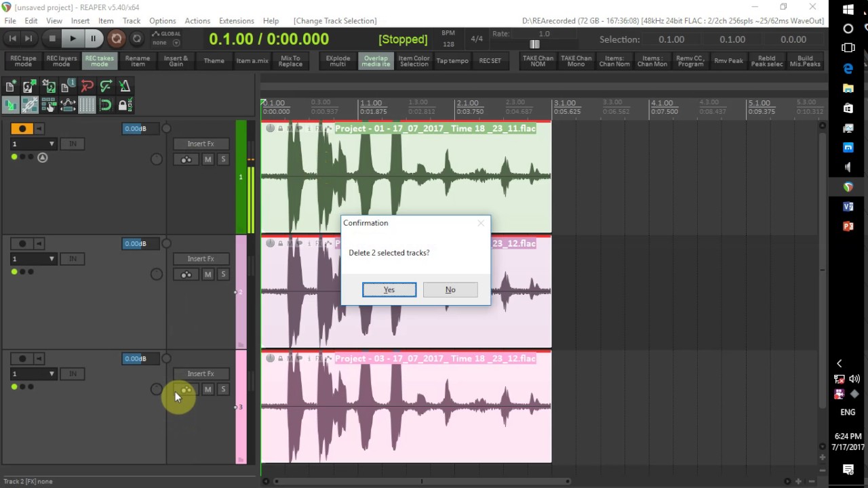Click the Stop transport button
Screen dimensions: 868x488
(52, 39)
